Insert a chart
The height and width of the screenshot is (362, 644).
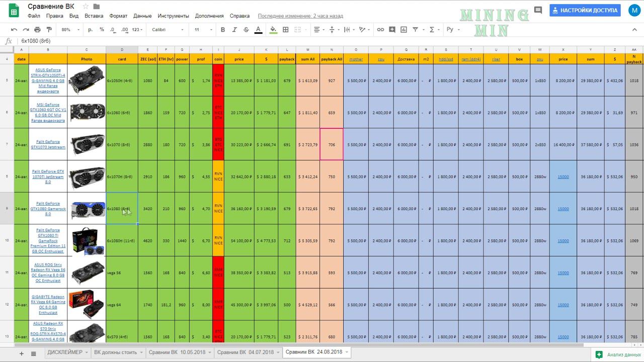click(x=404, y=30)
